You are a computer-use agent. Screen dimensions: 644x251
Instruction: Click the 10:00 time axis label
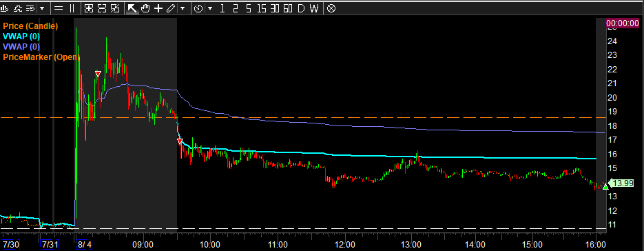click(210, 244)
